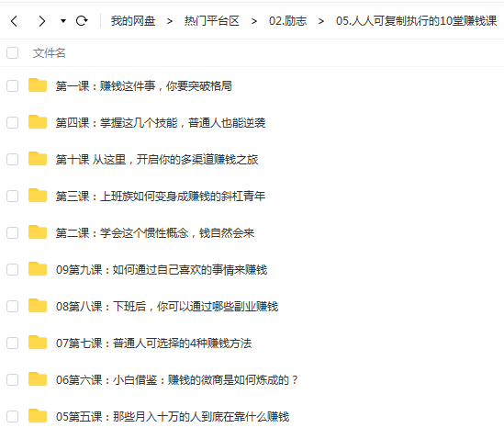Go back with the left arrow icon
Image resolution: width=504 pixels, height=439 pixels.
point(14,21)
